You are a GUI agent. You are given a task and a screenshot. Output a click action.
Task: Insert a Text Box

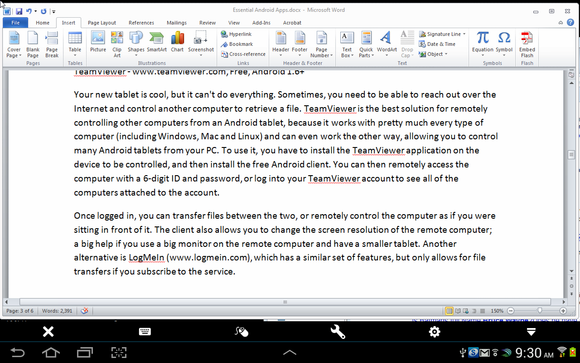[x=347, y=44]
